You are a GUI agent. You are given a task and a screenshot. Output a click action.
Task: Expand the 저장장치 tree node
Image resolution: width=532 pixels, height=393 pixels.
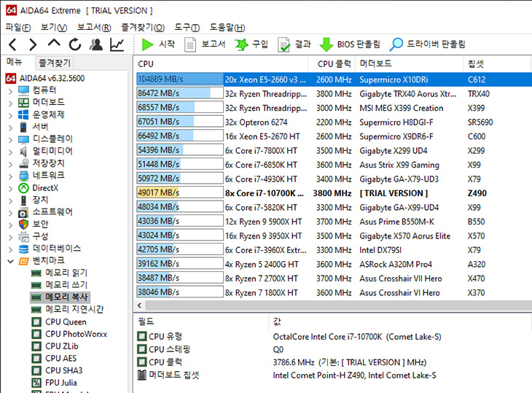point(10,164)
